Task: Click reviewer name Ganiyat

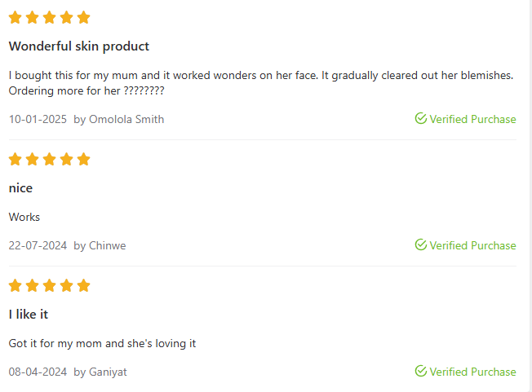Action: (x=108, y=372)
